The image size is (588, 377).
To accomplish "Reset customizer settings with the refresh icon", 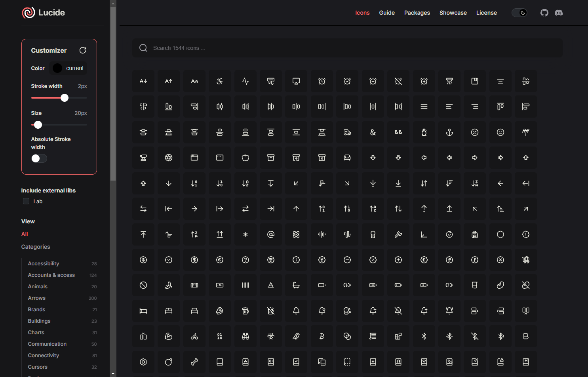I will [x=83, y=50].
